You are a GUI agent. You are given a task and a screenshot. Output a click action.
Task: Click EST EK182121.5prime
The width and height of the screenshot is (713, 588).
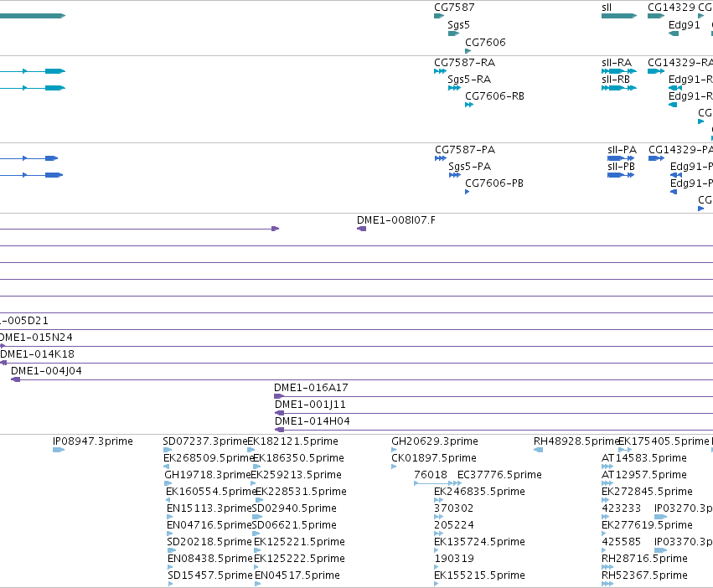293,441
